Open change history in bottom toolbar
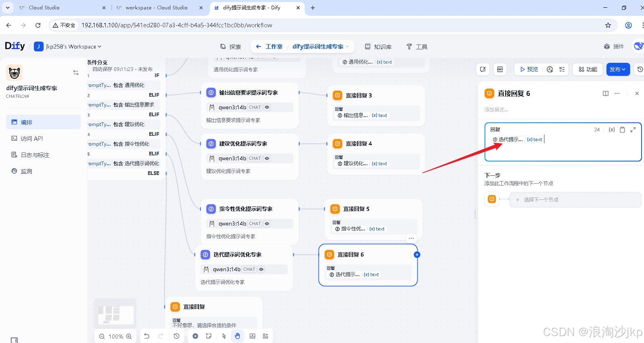Viewport: 644px width, 343px height. click(176, 336)
